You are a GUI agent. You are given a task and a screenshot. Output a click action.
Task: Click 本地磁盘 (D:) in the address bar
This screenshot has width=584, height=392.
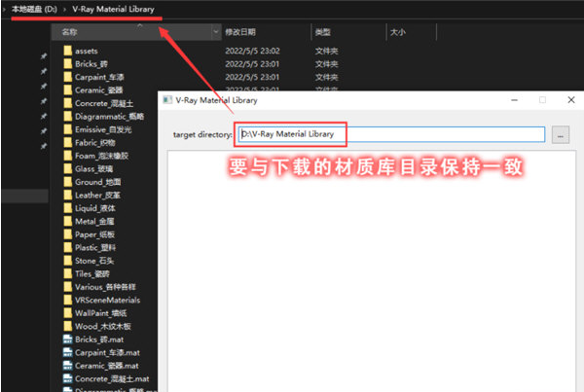[34, 9]
